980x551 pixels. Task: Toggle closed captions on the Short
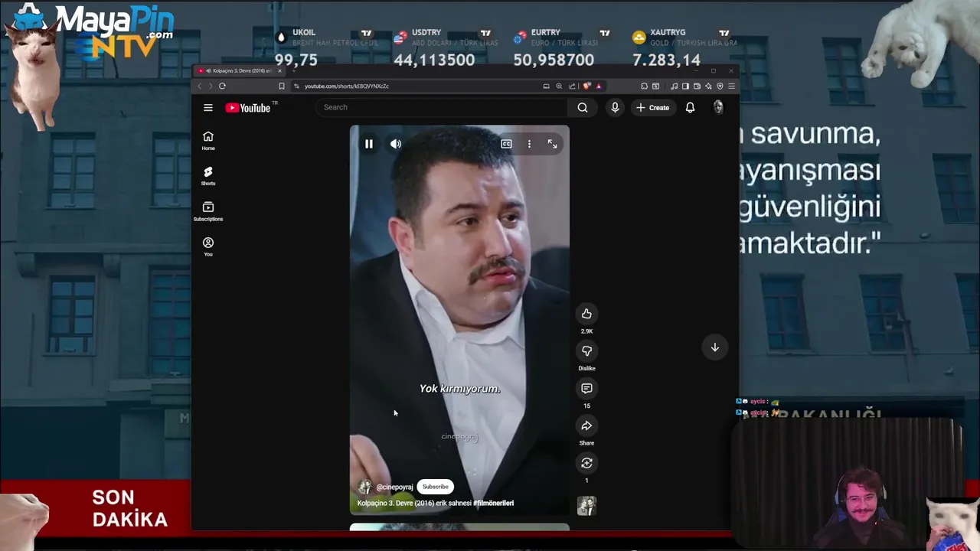coord(506,144)
